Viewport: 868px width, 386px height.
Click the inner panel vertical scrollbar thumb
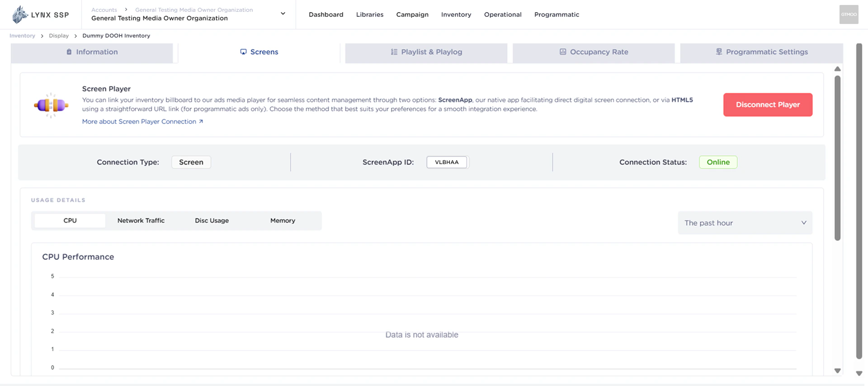pos(837,158)
